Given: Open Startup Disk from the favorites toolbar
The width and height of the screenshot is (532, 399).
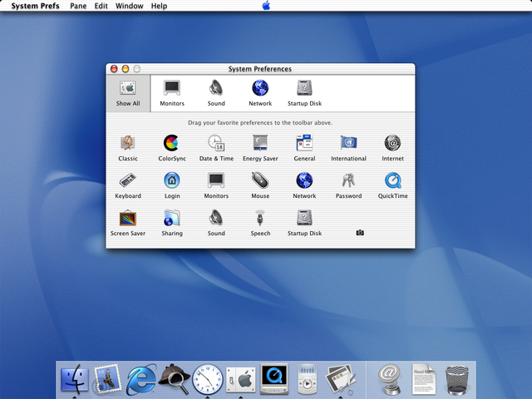Looking at the screenshot, I should 304,94.
